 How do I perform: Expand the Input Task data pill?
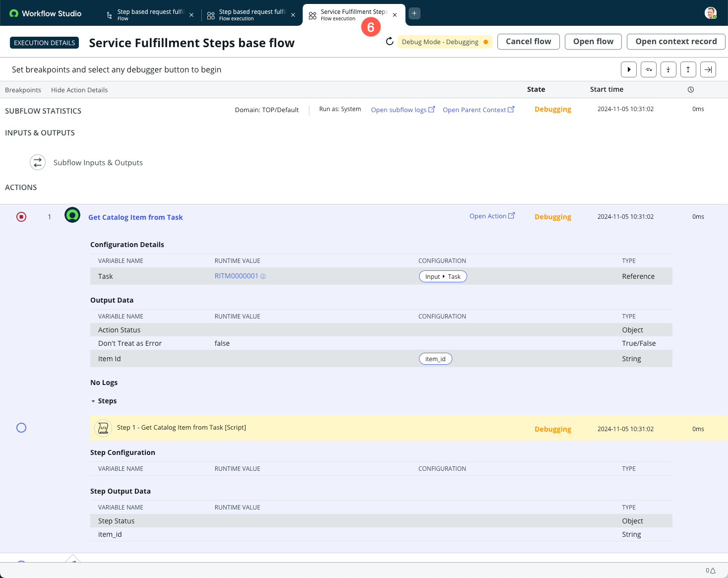(x=443, y=276)
